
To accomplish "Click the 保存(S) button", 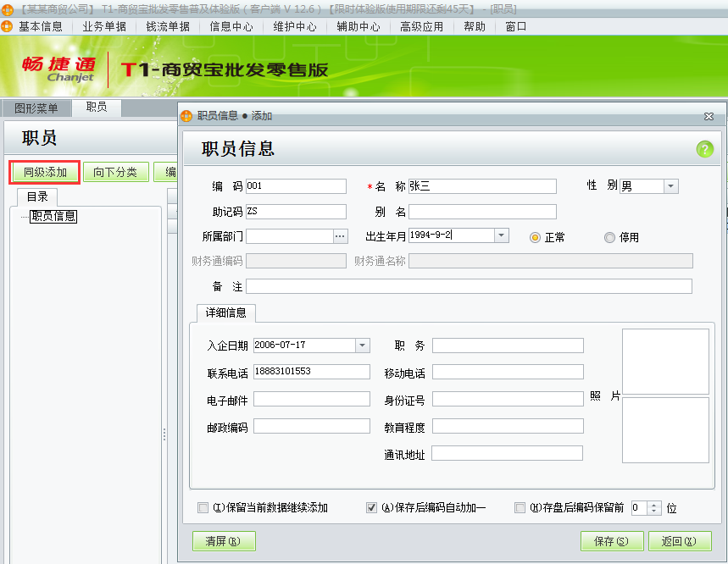I will tap(612, 540).
